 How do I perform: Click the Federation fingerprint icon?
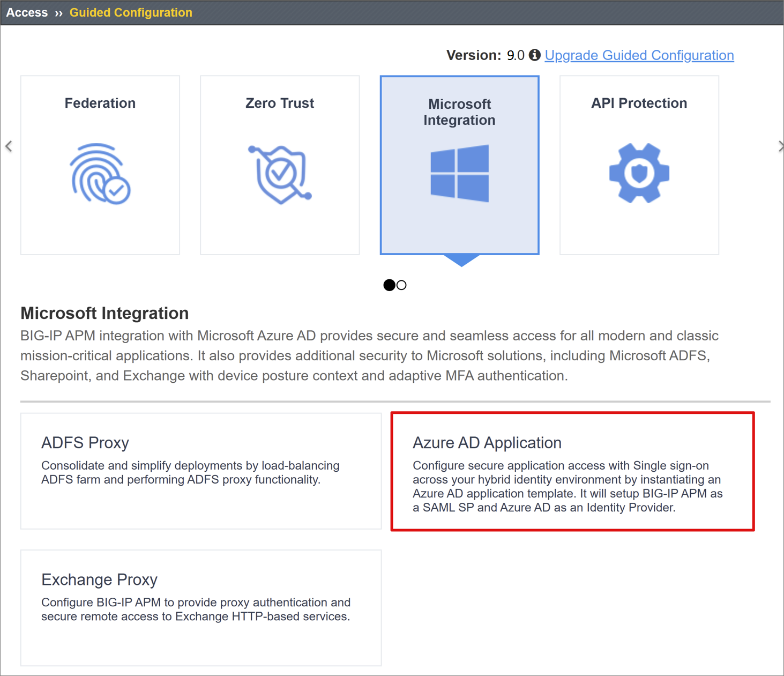click(x=100, y=174)
